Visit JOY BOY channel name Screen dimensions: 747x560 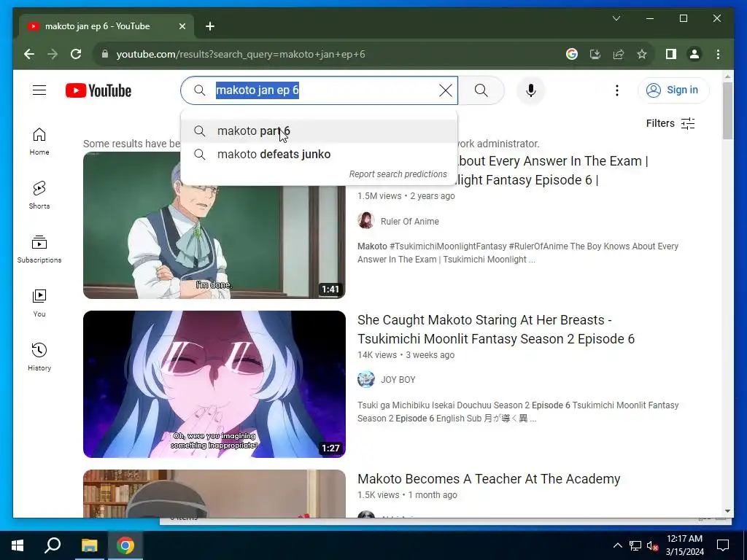[x=398, y=380]
